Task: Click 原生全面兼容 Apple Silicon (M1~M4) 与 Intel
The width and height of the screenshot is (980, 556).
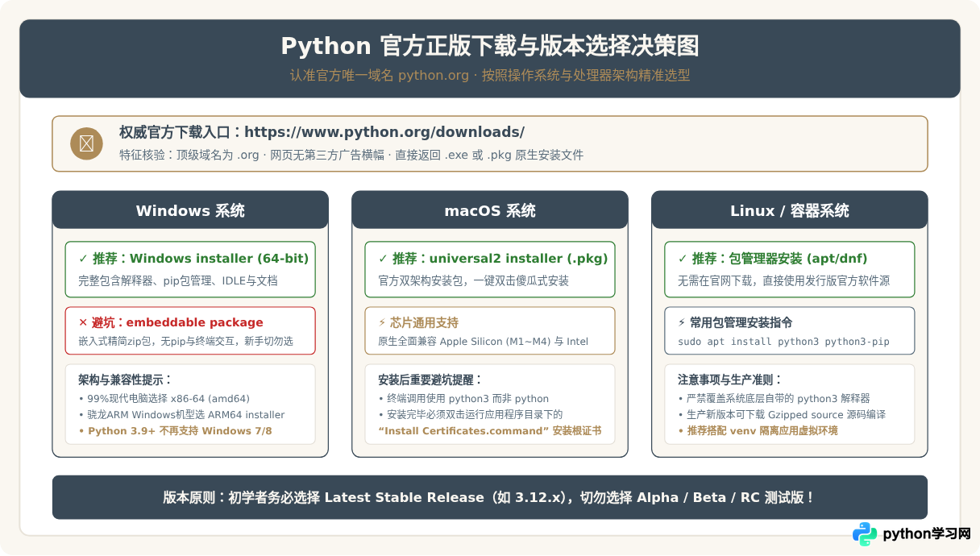Action: (x=483, y=342)
